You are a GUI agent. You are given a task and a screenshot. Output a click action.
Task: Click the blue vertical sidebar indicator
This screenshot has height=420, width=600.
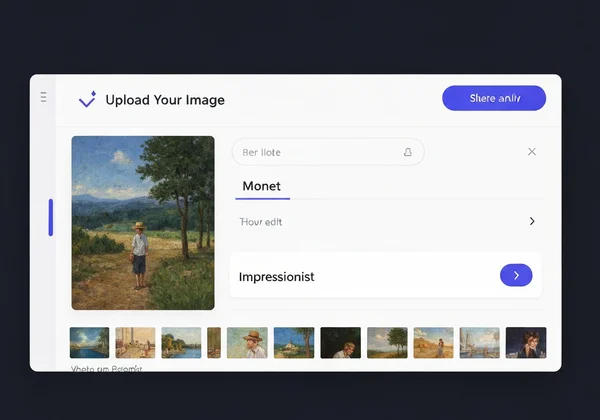coord(51,217)
